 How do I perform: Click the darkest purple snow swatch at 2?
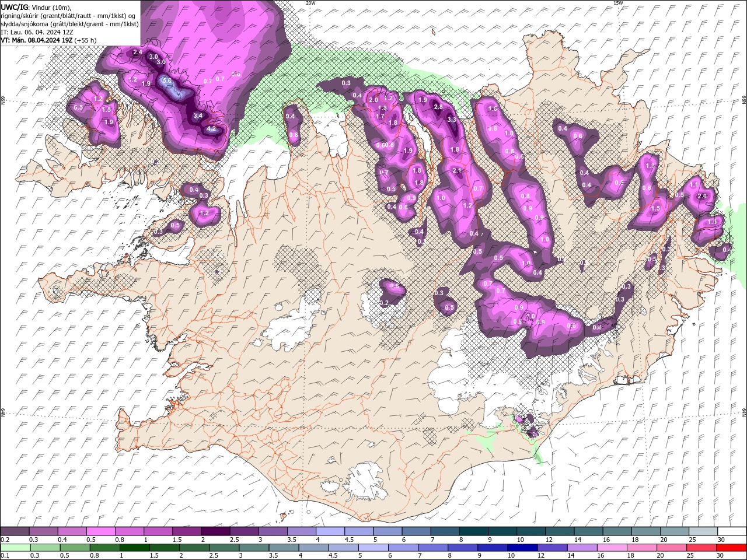pyautogui.click(x=215, y=531)
